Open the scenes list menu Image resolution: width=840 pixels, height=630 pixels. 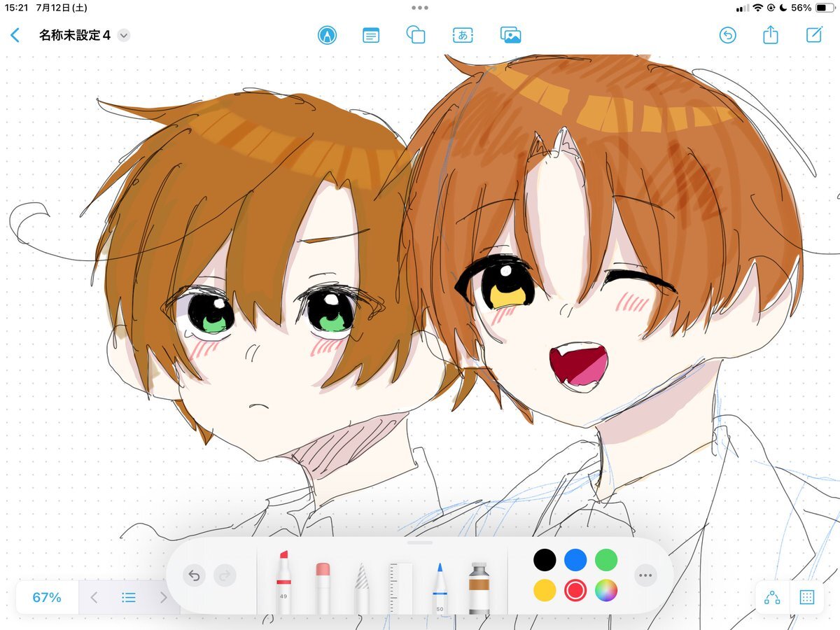tap(129, 597)
